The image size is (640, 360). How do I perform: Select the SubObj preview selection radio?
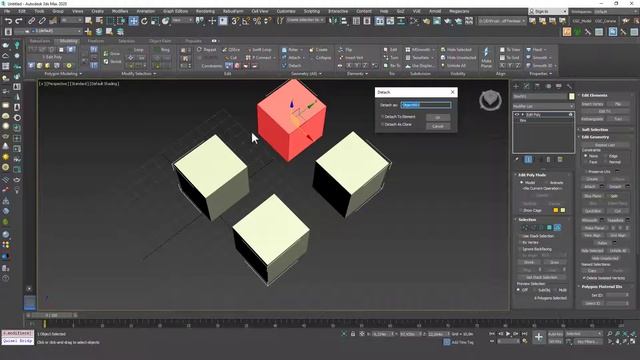point(534,290)
